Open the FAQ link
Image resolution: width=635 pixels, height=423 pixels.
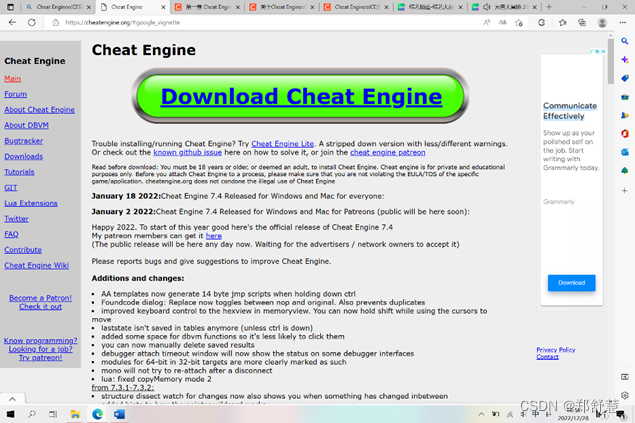tap(11, 234)
